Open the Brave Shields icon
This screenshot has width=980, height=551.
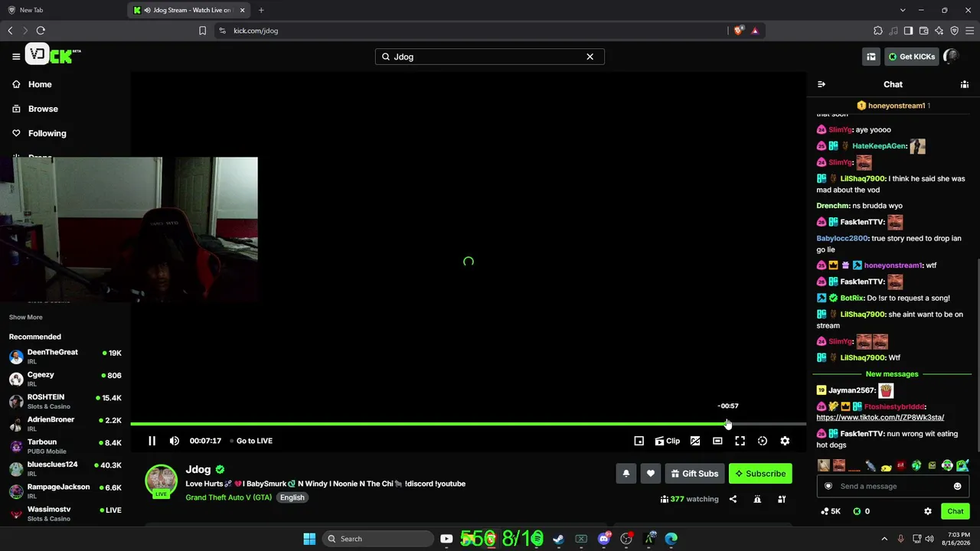(738, 31)
